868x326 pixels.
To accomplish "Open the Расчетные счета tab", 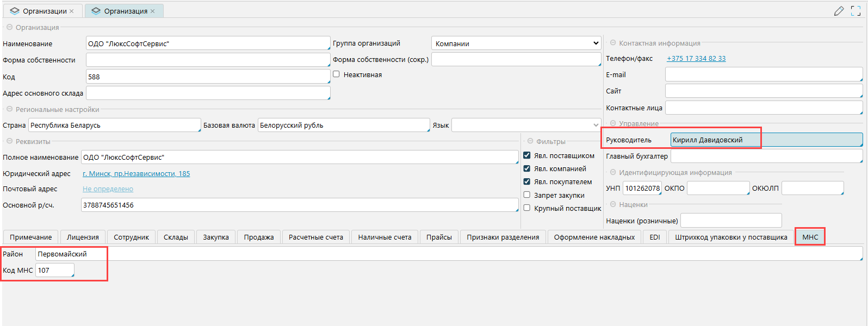I will tap(315, 237).
